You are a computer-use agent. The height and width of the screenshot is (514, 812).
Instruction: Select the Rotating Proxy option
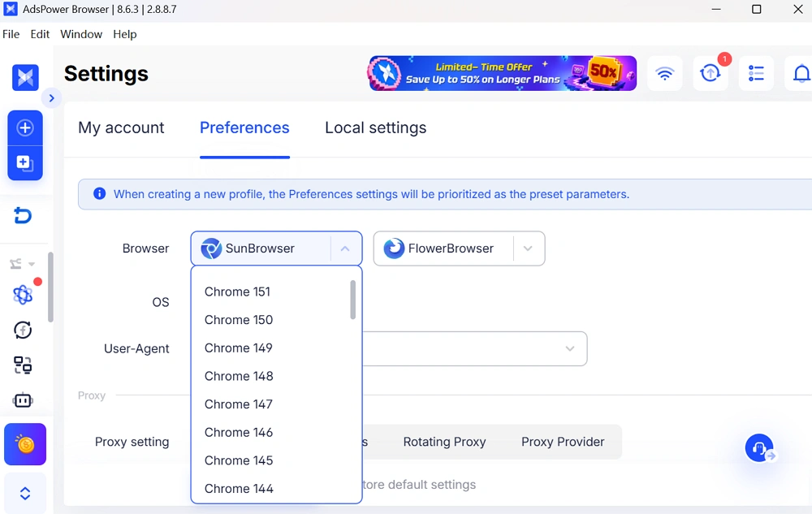coord(444,442)
